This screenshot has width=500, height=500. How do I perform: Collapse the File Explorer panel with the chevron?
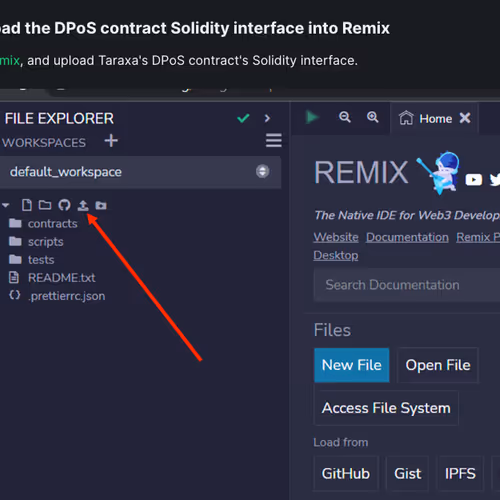pos(267,118)
